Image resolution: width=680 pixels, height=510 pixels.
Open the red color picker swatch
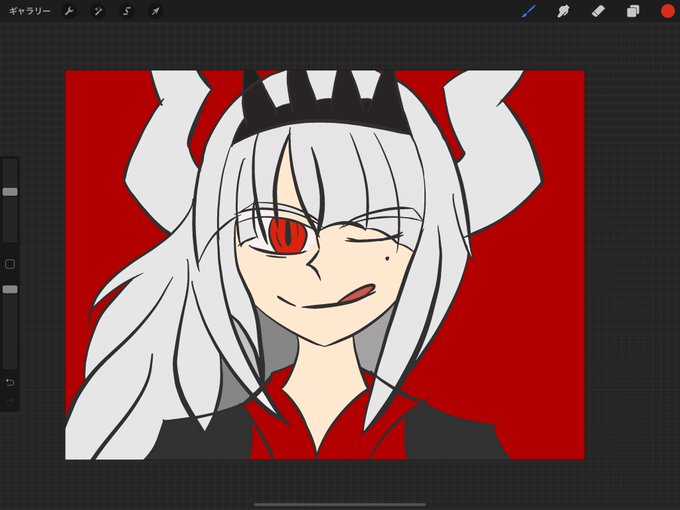click(x=668, y=11)
